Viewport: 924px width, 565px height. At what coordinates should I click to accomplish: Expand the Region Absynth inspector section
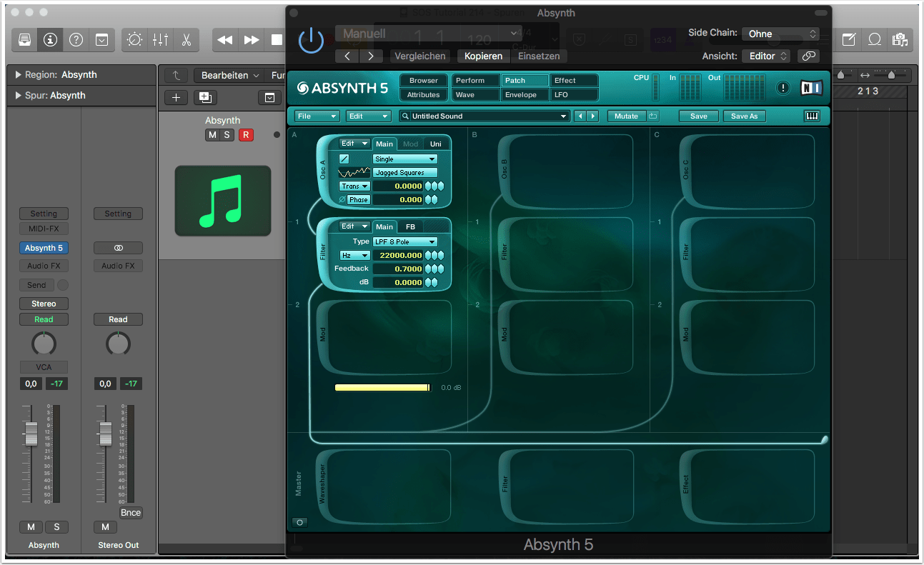point(18,75)
